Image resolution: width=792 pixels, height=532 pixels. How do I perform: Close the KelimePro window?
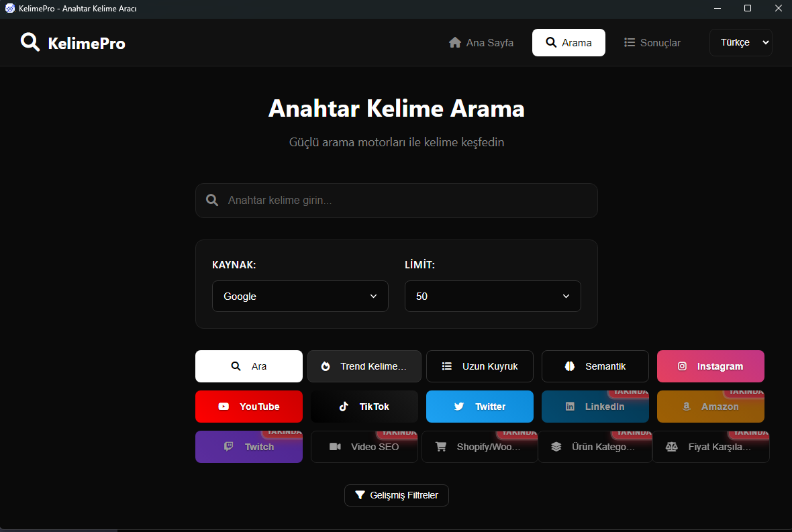778,9
